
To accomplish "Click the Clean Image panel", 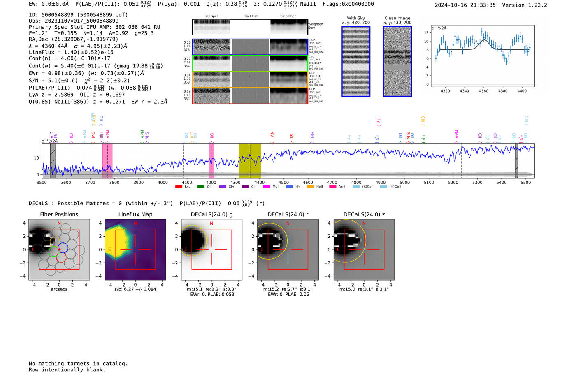I will [x=397, y=61].
